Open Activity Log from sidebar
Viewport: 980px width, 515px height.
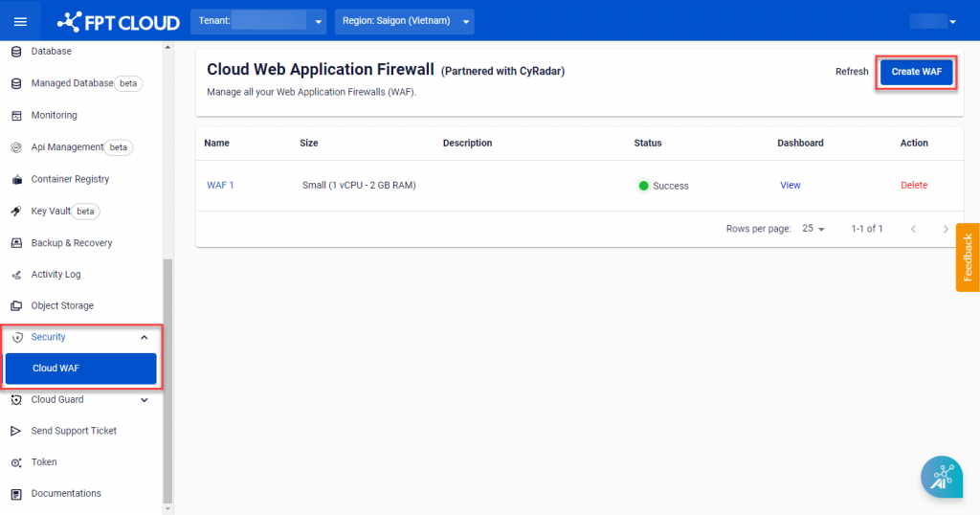coord(56,275)
